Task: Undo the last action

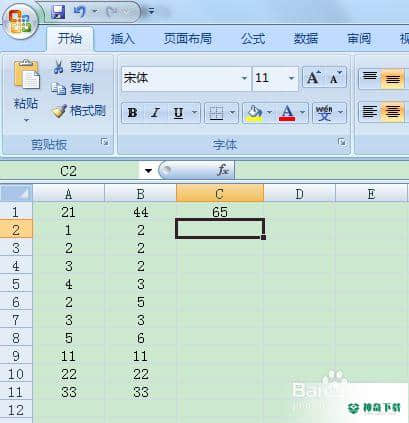Action: point(79,12)
